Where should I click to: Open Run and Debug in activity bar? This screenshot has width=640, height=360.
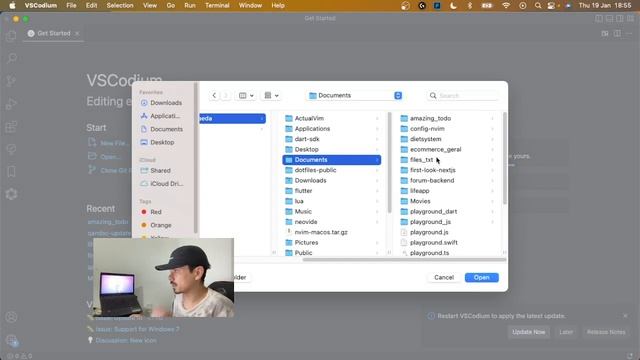(x=11, y=104)
